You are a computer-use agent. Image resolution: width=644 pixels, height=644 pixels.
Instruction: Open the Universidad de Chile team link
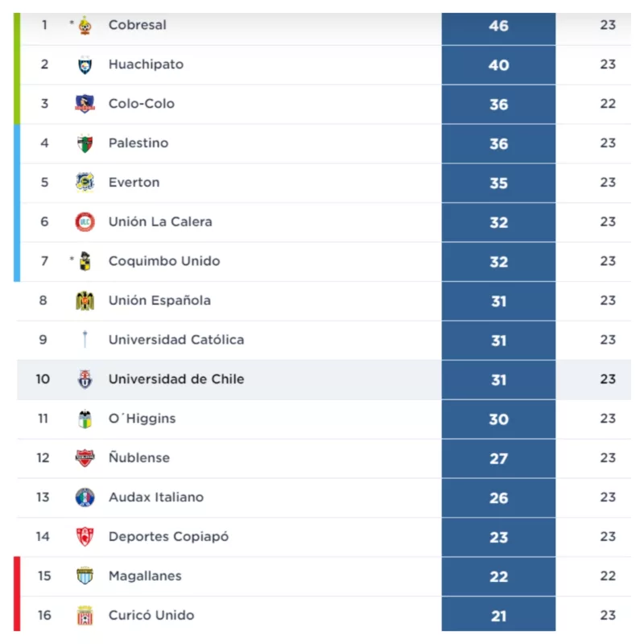[x=176, y=379]
